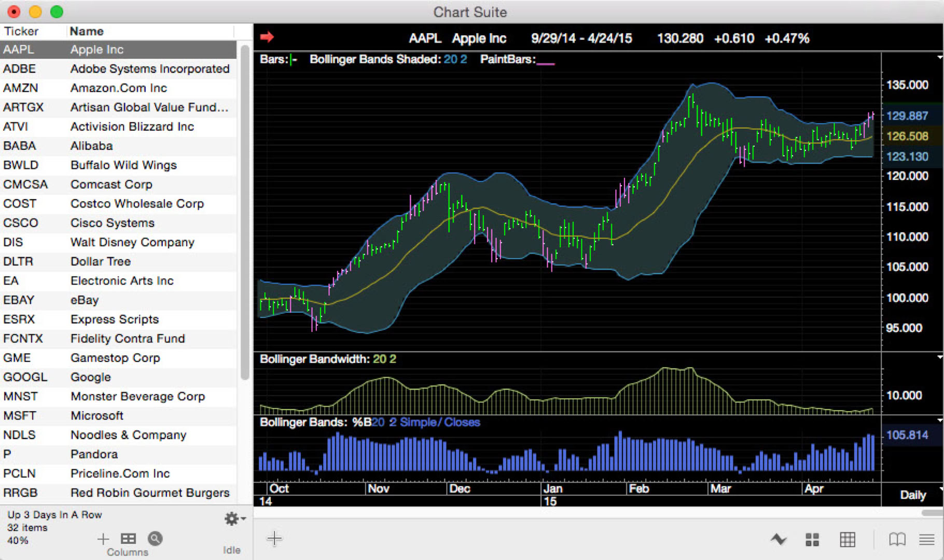
Task: Open the gear action menu in the watchlist footer
Action: pos(232,518)
